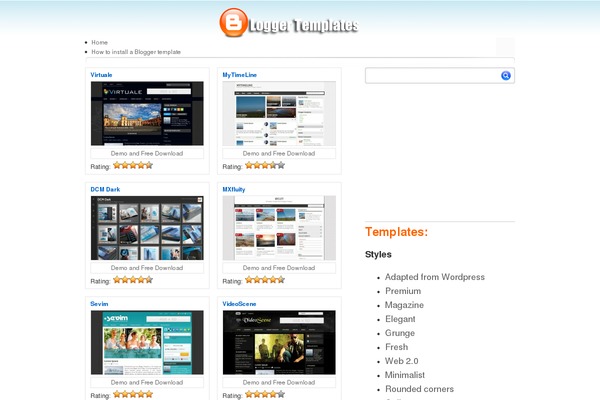600x400 pixels.
Task: Click the VideoScene preview thumbnail
Action: click(x=279, y=342)
